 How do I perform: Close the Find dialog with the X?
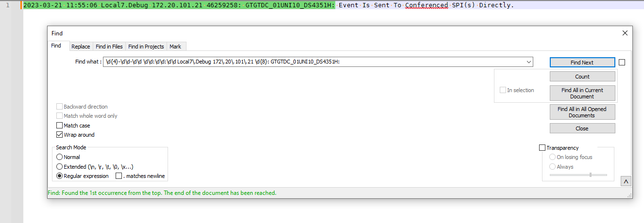(x=625, y=33)
